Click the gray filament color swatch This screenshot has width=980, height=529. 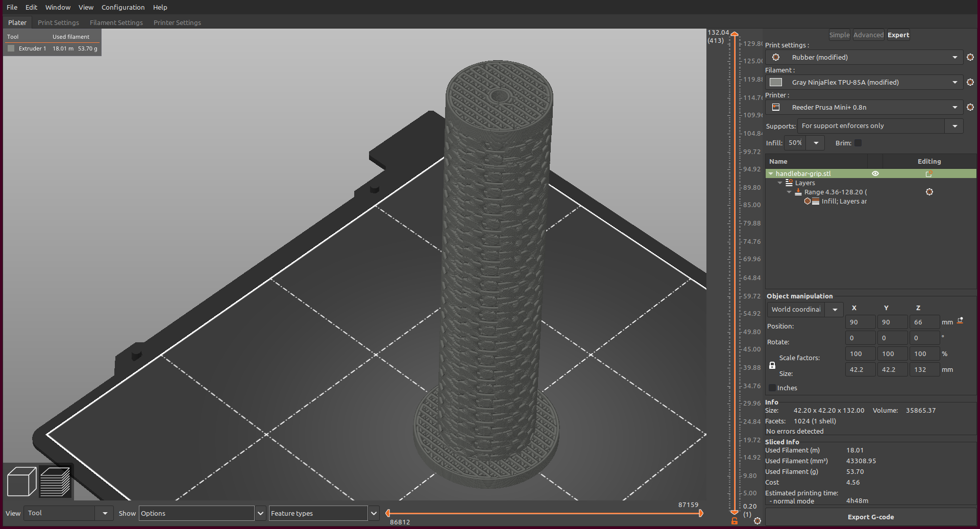pyautogui.click(x=776, y=82)
